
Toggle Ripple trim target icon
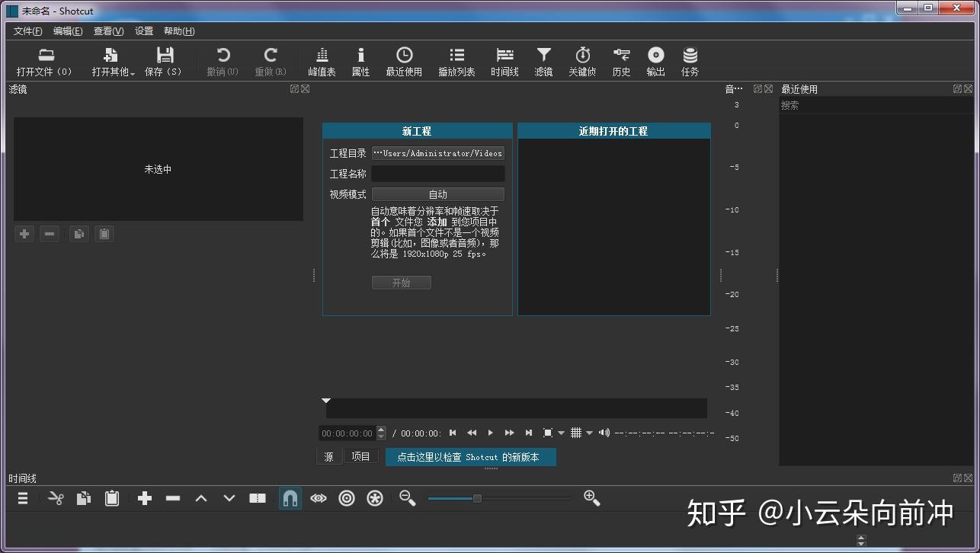coord(347,498)
